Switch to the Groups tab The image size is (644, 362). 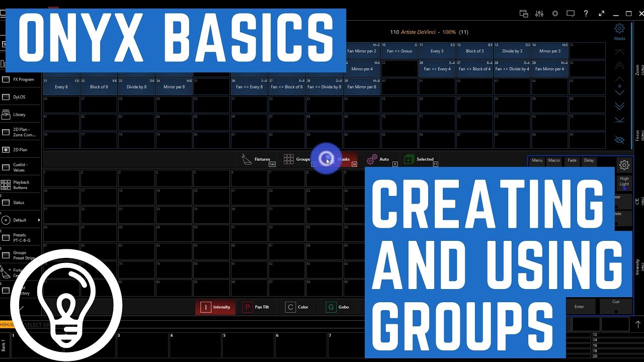[x=298, y=159]
